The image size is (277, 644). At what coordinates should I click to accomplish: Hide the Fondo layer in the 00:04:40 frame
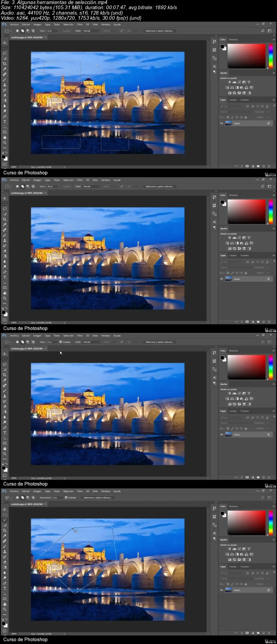tap(222, 435)
